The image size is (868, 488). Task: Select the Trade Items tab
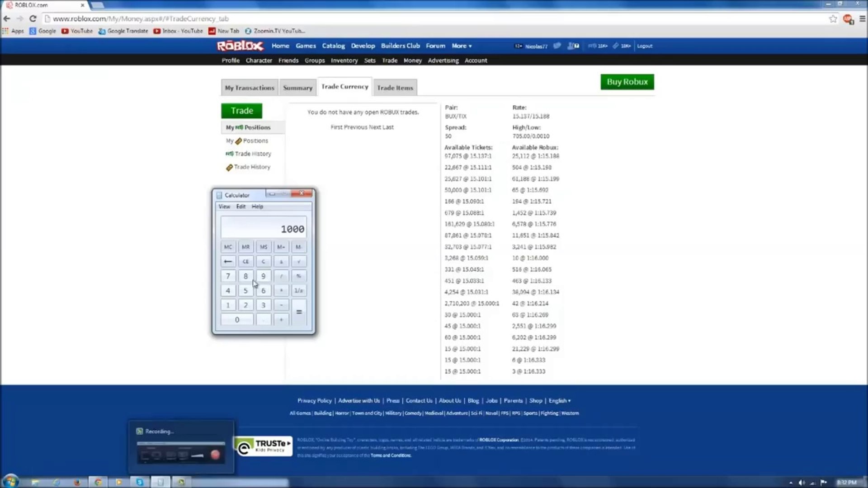[394, 87]
